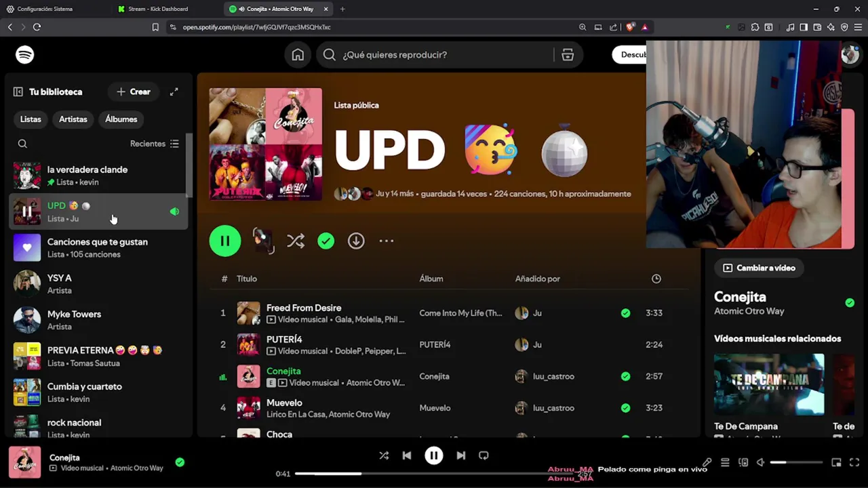Click the browser zoom magnifier icon
This screenshot has height=488, width=868.
point(583,27)
